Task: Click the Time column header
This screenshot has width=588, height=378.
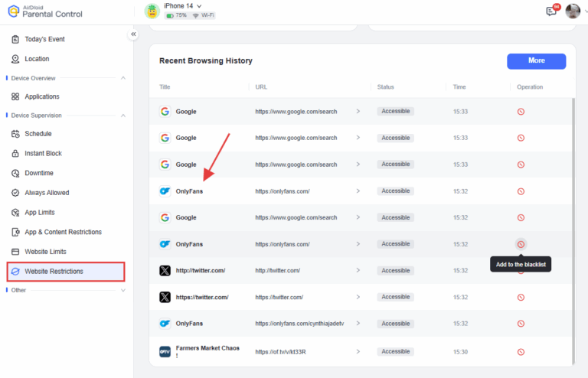Action: point(459,87)
